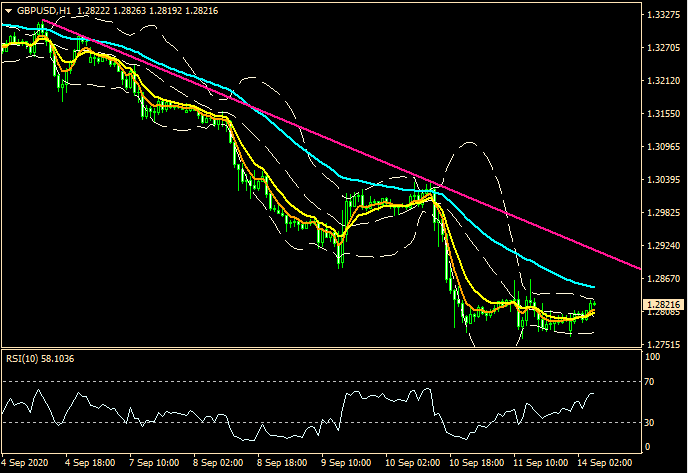Click the 1.28670 price axis label
The width and height of the screenshot is (689, 473).
(661, 279)
